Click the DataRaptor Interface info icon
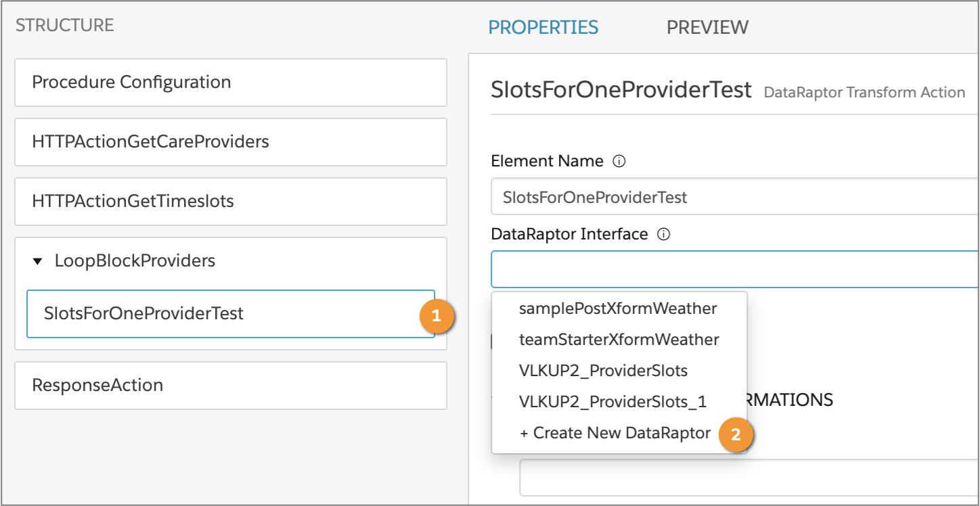 coord(664,234)
